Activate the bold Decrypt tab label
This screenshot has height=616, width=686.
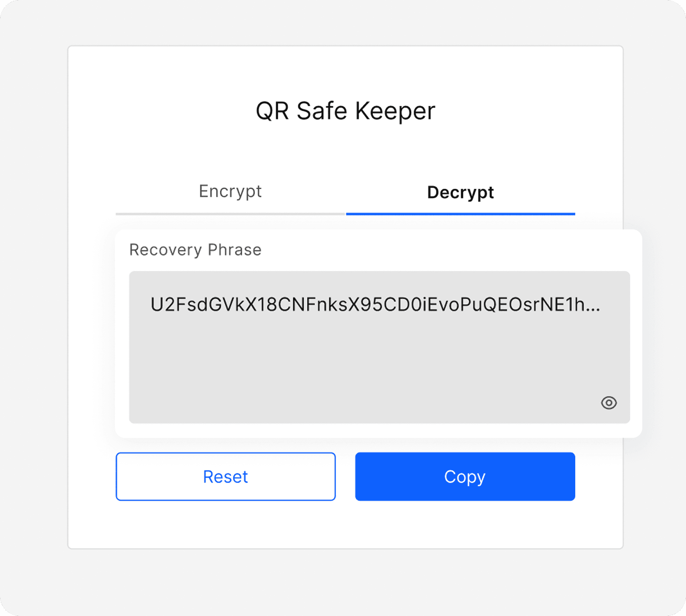click(x=460, y=192)
